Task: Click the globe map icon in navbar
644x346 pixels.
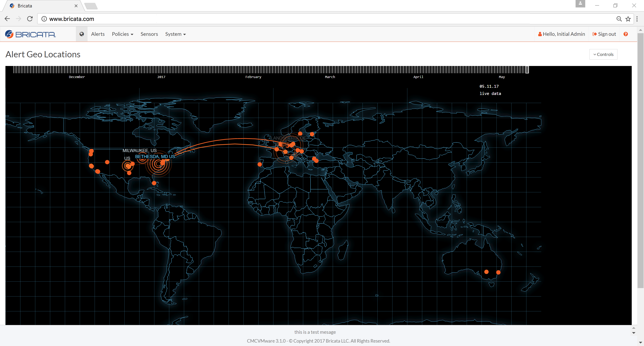Action: point(82,34)
